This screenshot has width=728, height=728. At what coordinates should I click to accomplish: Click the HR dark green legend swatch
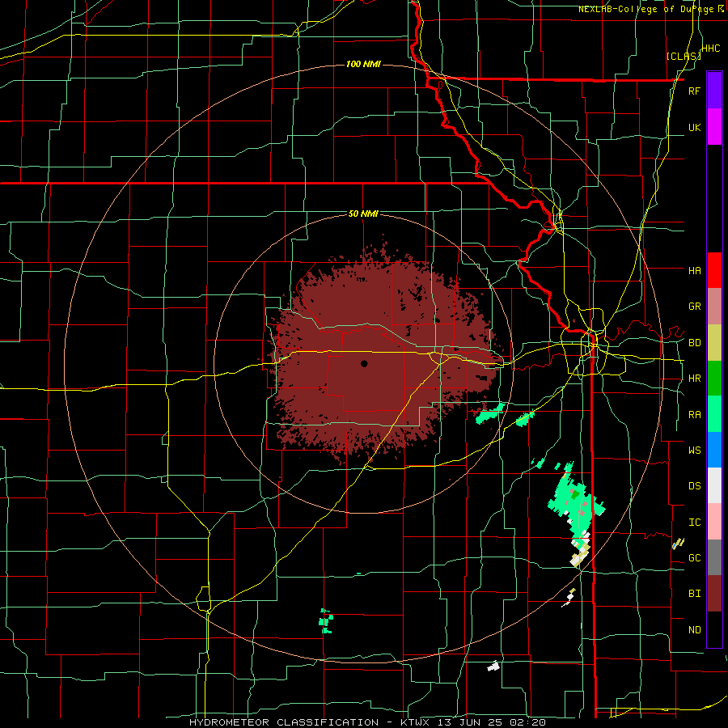pyautogui.click(x=714, y=379)
